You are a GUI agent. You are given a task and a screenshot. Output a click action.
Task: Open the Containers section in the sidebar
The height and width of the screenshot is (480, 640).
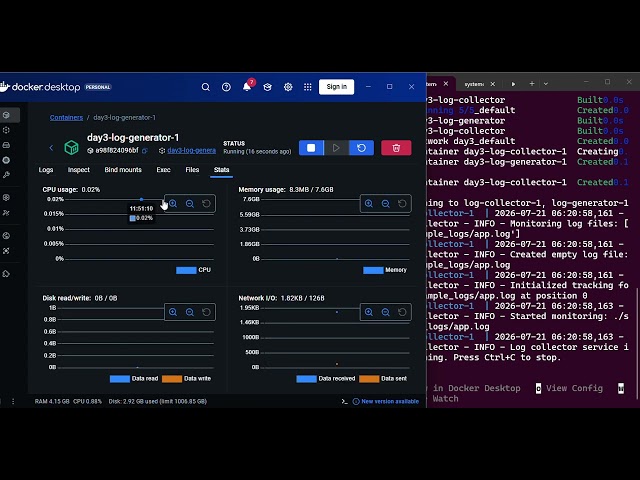(x=7, y=115)
